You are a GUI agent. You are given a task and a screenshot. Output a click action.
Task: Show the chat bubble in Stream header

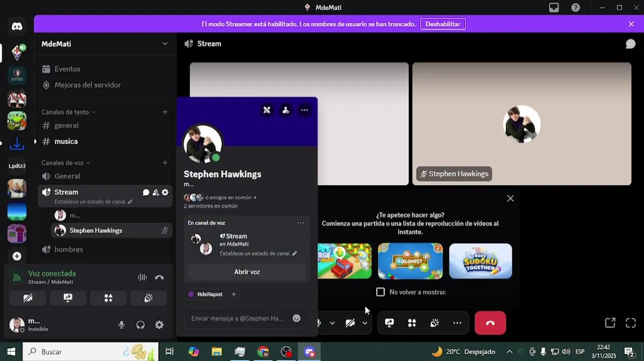(630, 44)
